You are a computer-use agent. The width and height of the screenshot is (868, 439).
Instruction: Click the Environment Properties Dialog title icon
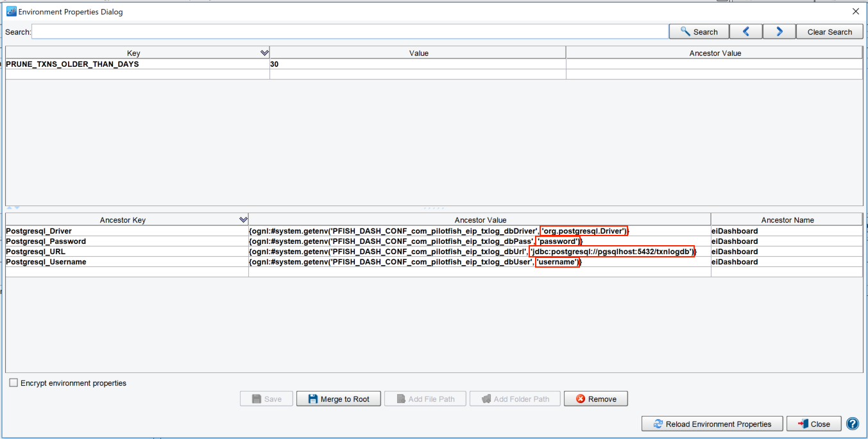click(12, 11)
